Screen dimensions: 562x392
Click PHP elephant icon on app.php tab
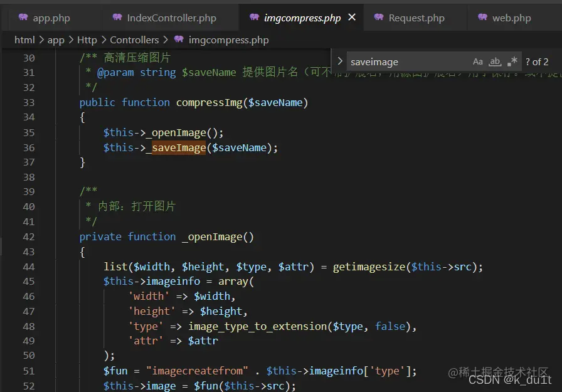[x=23, y=17]
